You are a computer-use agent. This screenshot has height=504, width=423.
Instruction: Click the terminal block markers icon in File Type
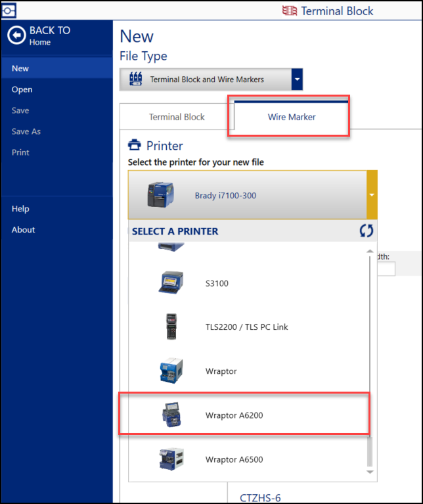135,79
